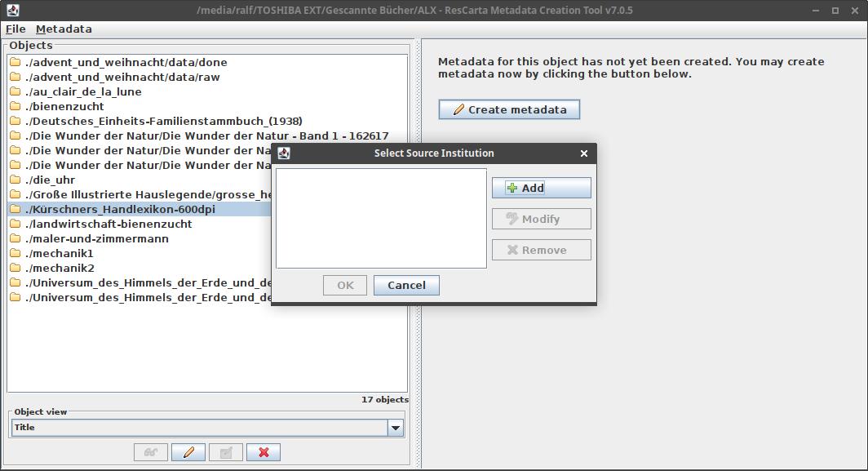Screen dimensions: 868x471
Task: Click the Cancel button in dialog
Action: [406, 286]
